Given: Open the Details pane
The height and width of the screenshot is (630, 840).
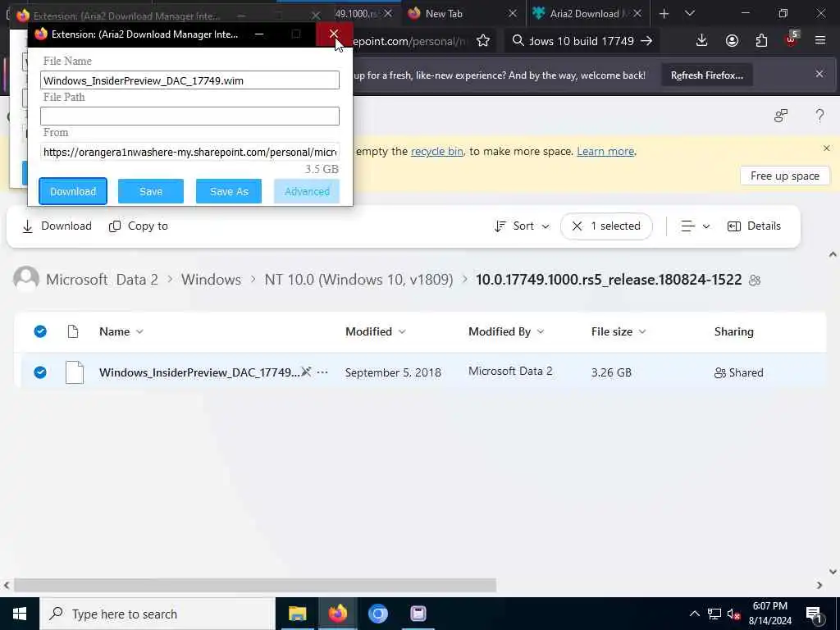Looking at the screenshot, I should click(x=754, y=226).
